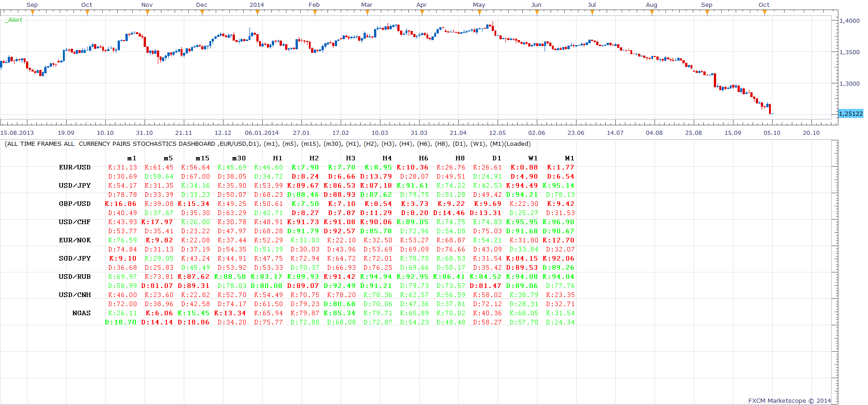Click the SGD/JPY value K:9.10
Screen dimensions: 868x405
click(123, 258)
